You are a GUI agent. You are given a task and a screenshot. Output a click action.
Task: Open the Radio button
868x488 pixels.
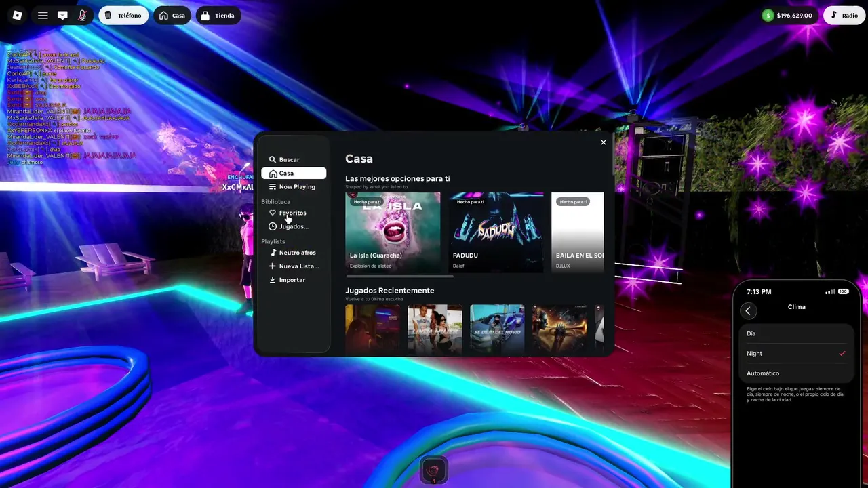coord(844,16)
